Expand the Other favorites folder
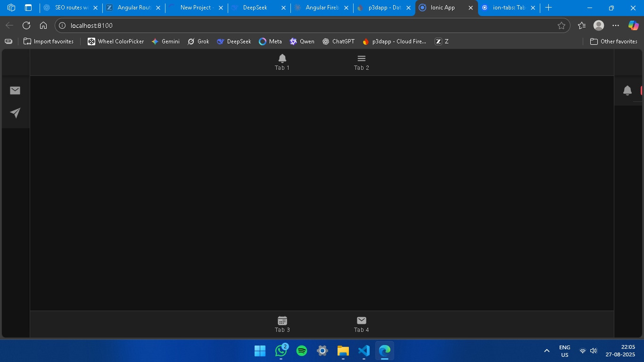 point(613,41)
